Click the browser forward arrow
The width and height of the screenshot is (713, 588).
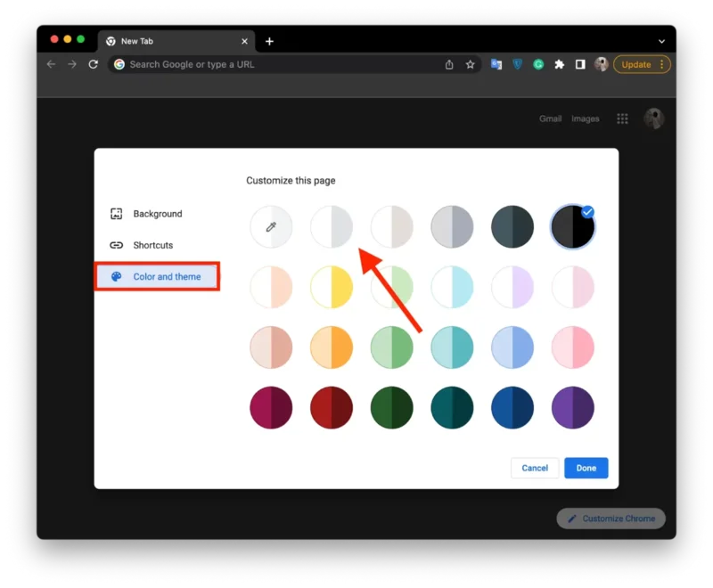(x=72, y=64)
